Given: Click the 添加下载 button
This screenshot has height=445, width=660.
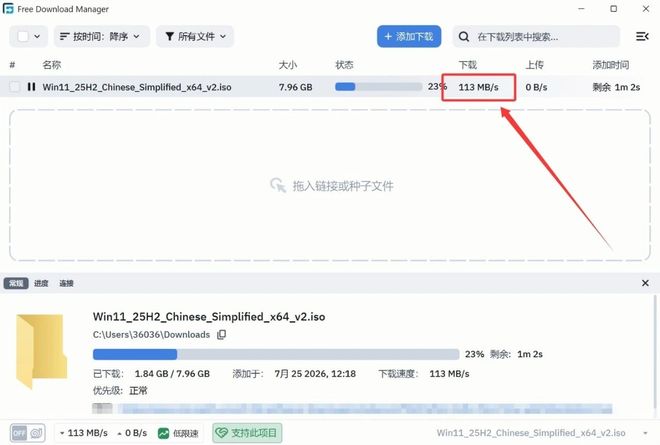Looking at the screenshot, I should tap(409, 37).
